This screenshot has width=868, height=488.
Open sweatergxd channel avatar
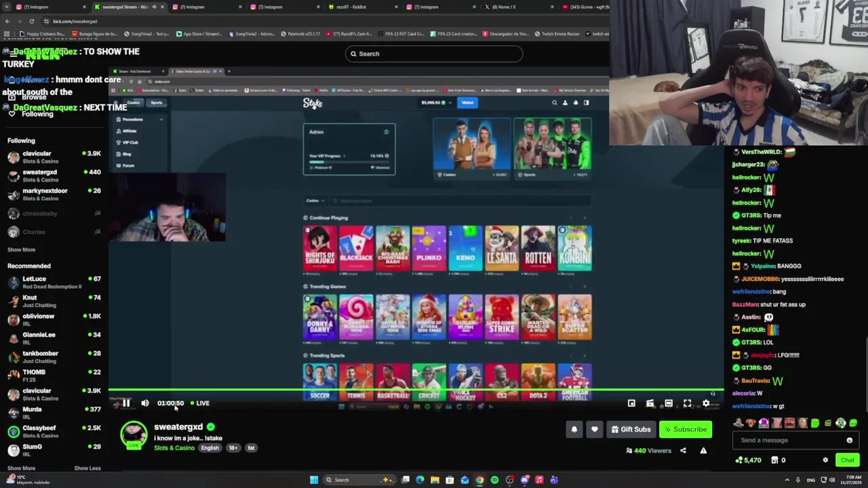(x=134, y=435)
